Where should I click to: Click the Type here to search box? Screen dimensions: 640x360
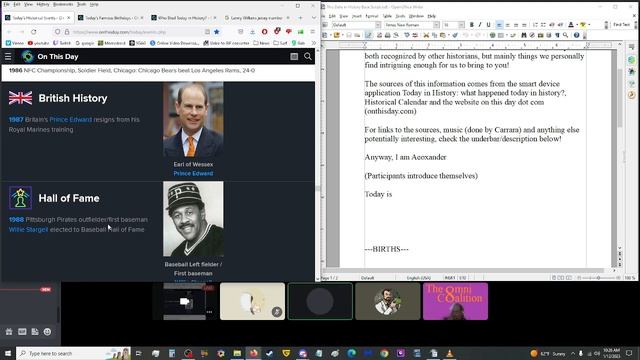73,353
